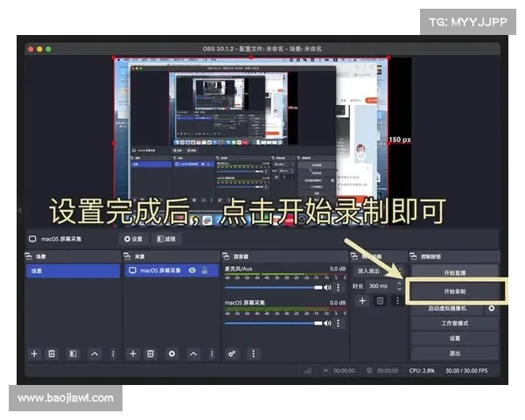Decrease transition duration with down stepper
This screenshot has height=420, width=525.
point(399,289)
